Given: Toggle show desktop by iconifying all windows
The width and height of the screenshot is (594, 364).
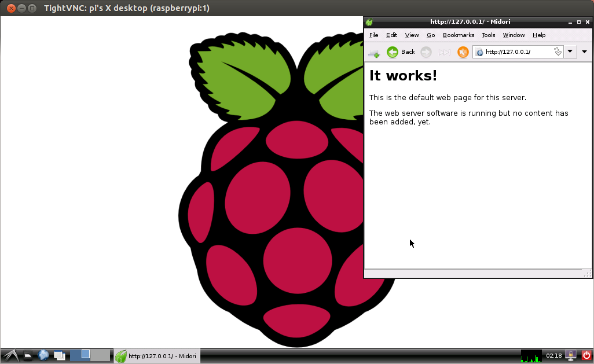Looking at the screenshot, I should [x=60, y=355].
